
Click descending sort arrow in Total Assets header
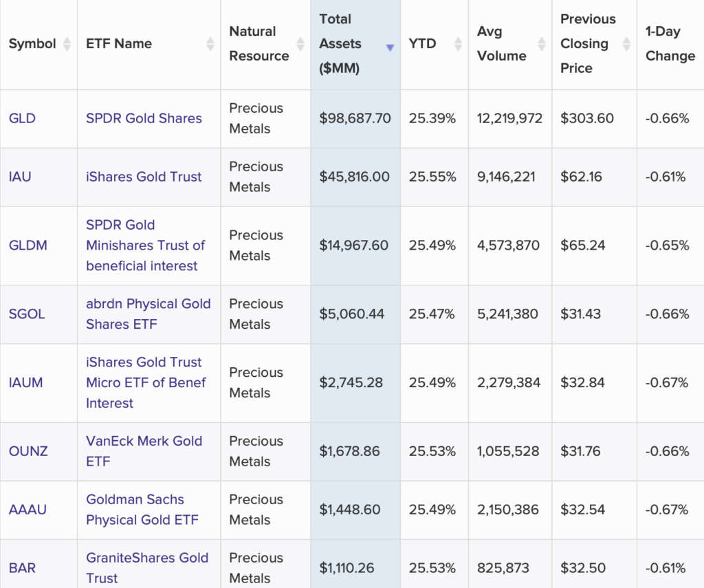[390, 47]
